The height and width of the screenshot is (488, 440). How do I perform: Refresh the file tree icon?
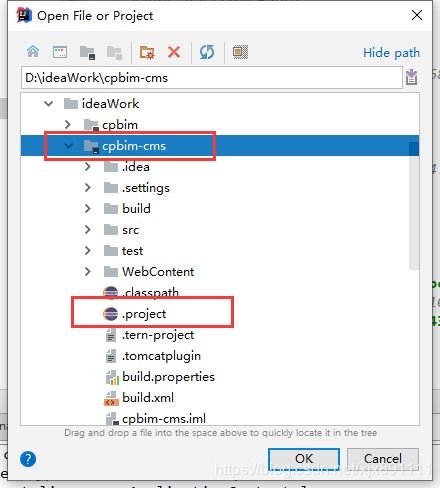(207, 52)
